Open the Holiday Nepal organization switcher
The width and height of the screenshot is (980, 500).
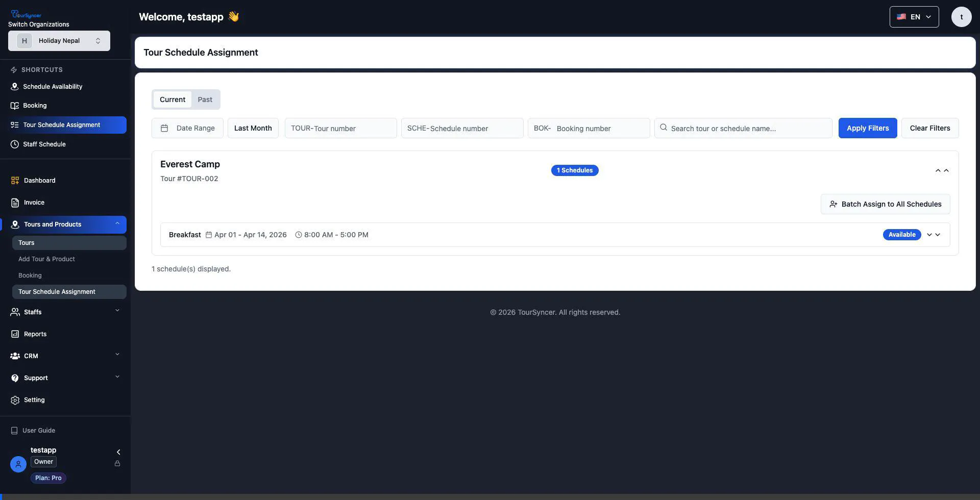pyautogui.click(x=59, y=40)
